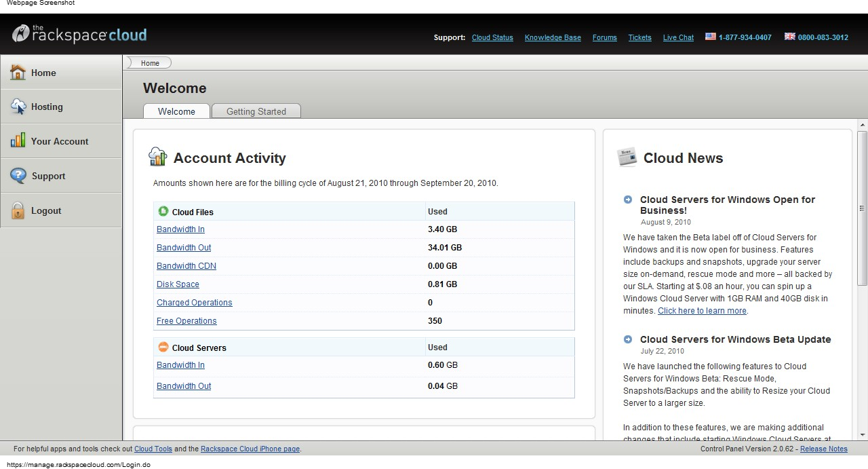This screenshot has width=868, height=469.
Task: Click the green Cloud Files icon
Action: [x=163, y=211]
